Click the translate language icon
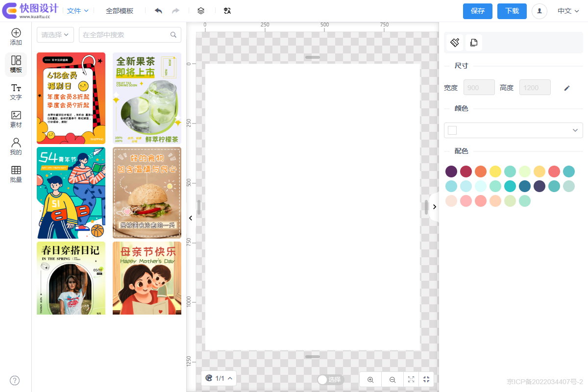This screenshot has height=392, width=588. [227, 11]
